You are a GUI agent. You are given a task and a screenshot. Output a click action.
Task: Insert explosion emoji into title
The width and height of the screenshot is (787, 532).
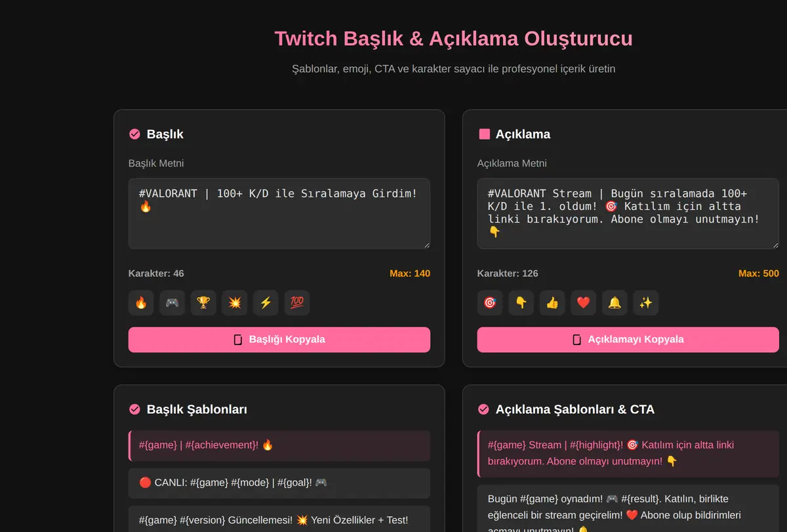235,303
